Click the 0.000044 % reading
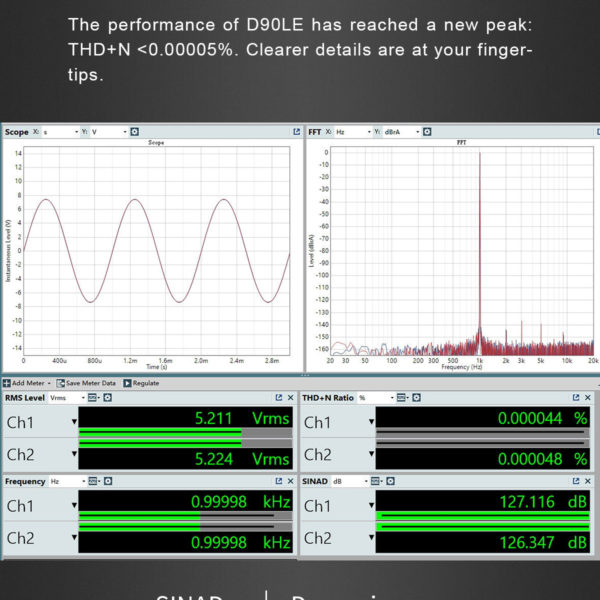The width and height of the screenshot is (600, 600). (542, 418)
